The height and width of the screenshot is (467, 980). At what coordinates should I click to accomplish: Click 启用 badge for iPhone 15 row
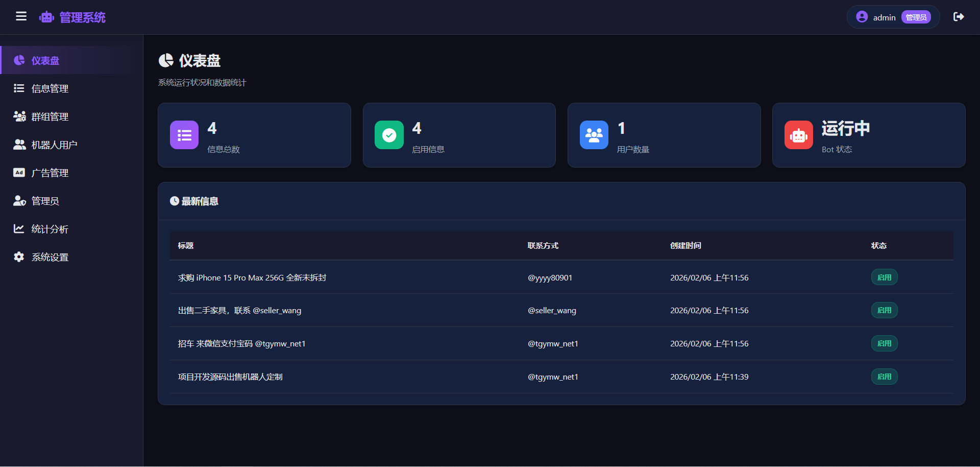pos(884,277)
